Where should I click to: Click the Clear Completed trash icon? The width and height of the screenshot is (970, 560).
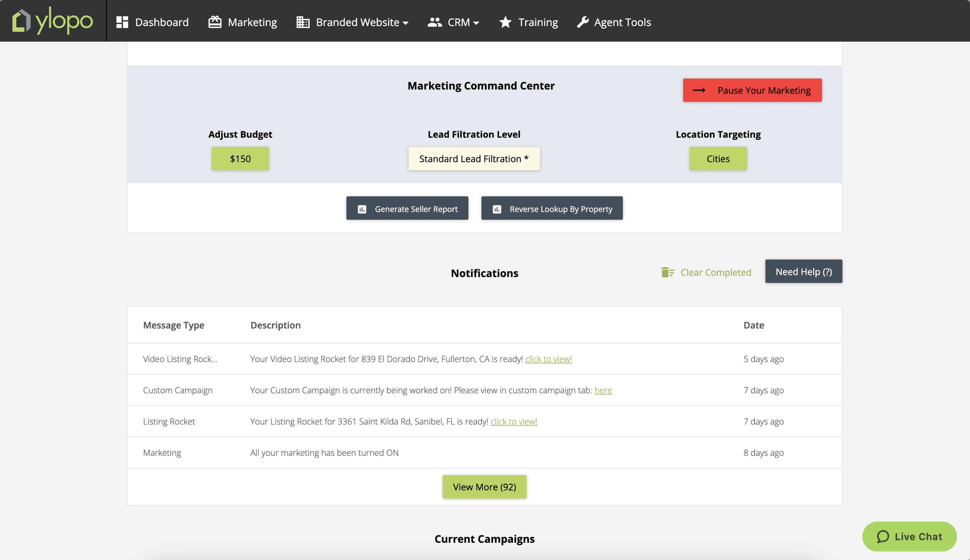667,272
